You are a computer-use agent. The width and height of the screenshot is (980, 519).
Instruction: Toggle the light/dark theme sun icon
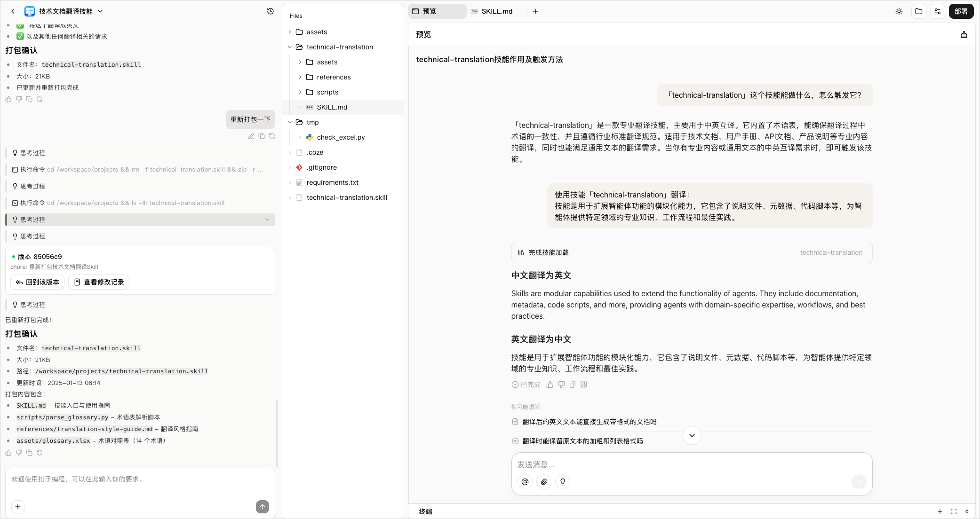pos(899,11)
